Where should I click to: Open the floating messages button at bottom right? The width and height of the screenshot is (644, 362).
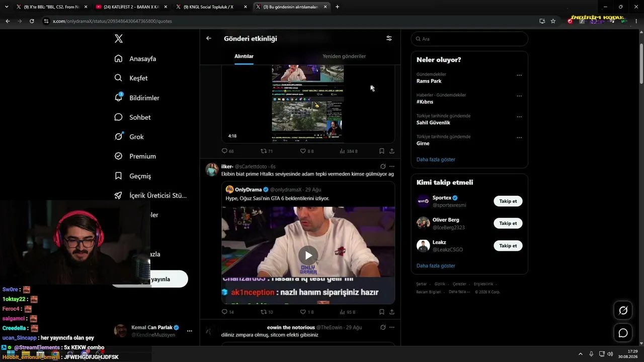point(623,333)
